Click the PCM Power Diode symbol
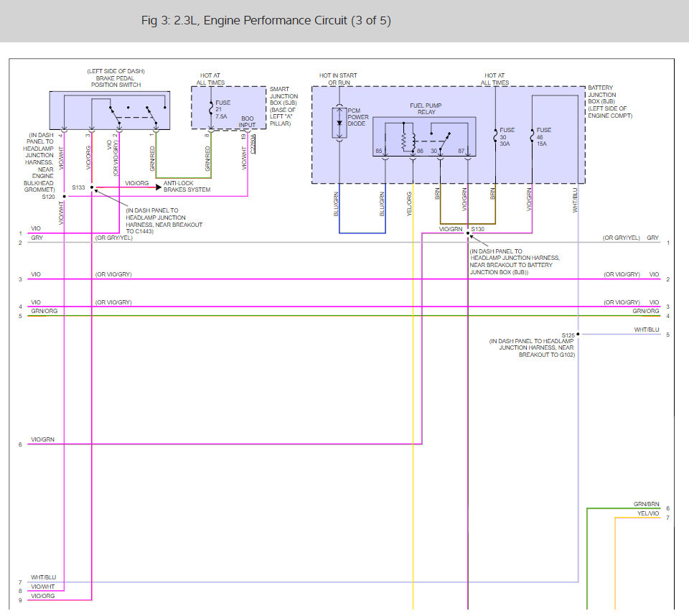The image size is (689, 616). (339, 123)
